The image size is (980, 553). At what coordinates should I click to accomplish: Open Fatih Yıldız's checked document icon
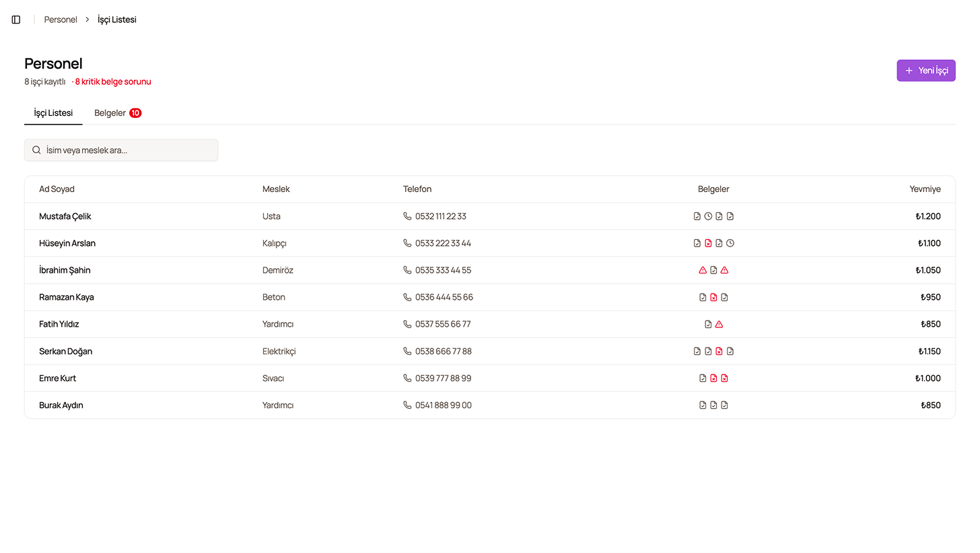pyautogui.click(x=708, y=324)
